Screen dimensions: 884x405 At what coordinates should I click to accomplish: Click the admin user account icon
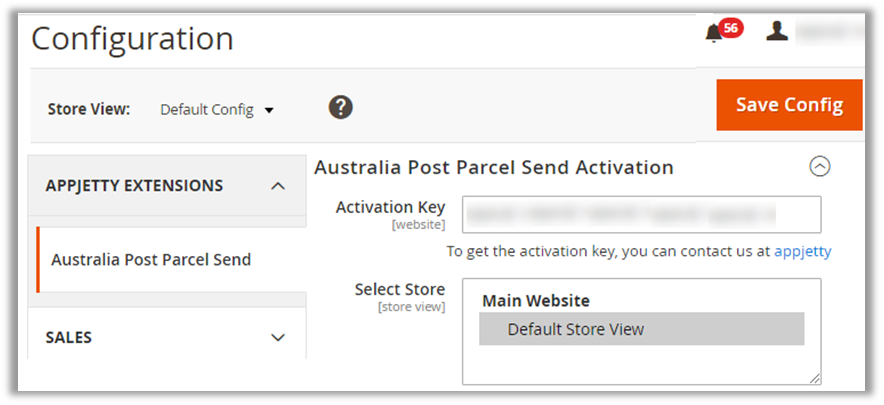point(777,31)
